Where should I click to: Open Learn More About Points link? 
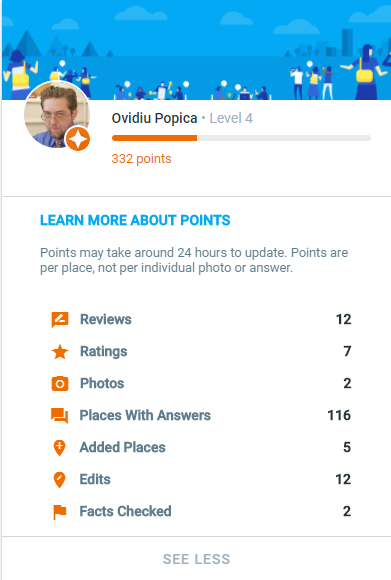coord(135,220)
